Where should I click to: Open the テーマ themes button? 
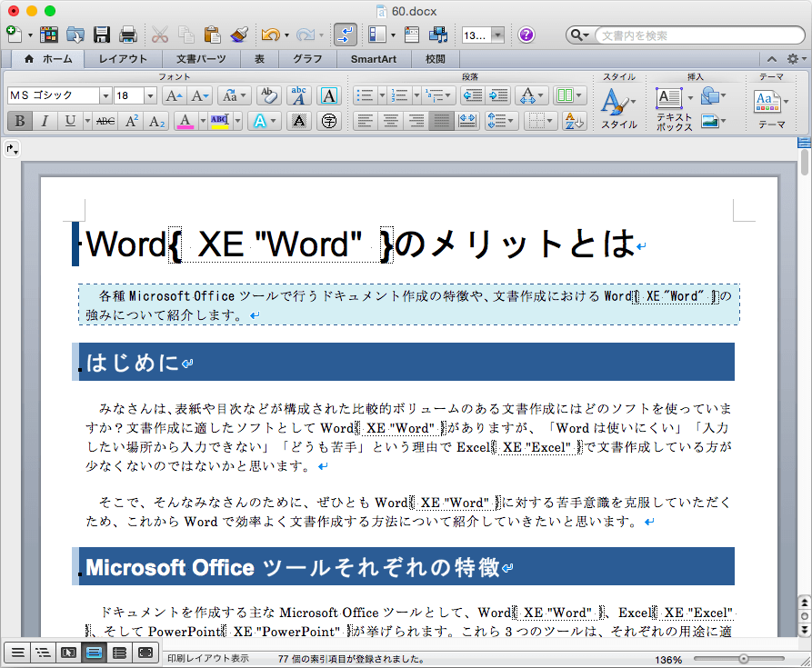[x=771, y=109]
